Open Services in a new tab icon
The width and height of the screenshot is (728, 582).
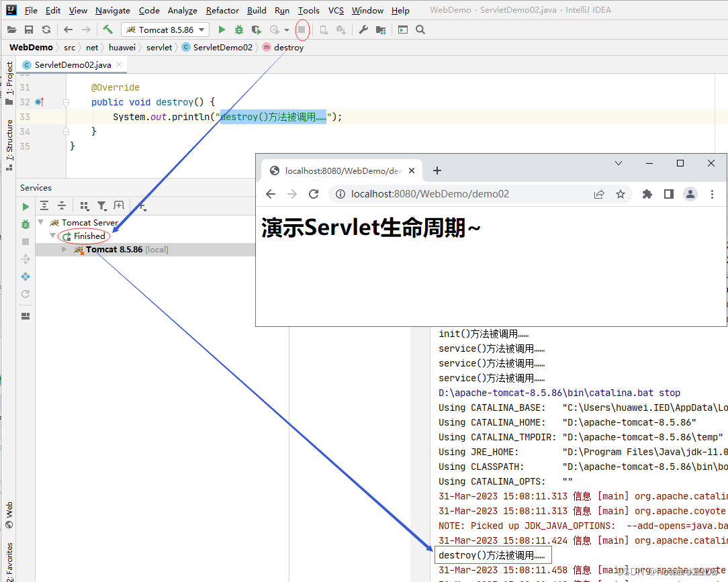pyautogui.click(x=119, y=205)
